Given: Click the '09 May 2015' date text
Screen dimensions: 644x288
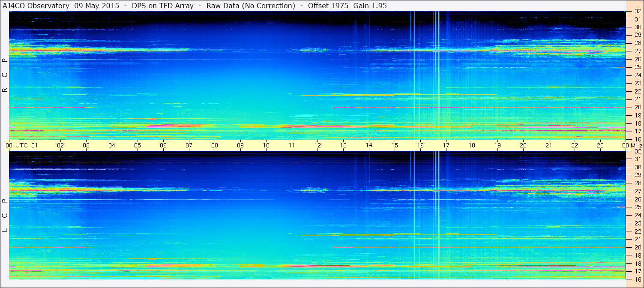Looking at the screenshot, I should pos(97,6).
